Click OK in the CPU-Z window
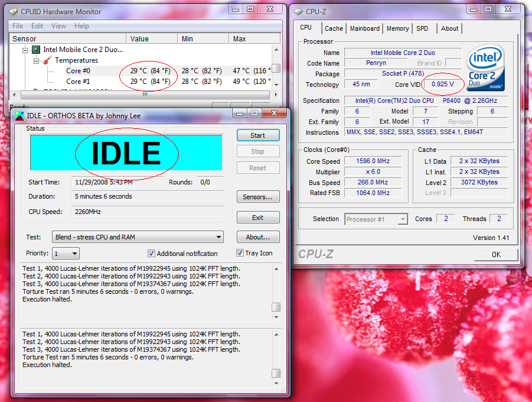This screenshot has width=532, height=402. (496, 255)
